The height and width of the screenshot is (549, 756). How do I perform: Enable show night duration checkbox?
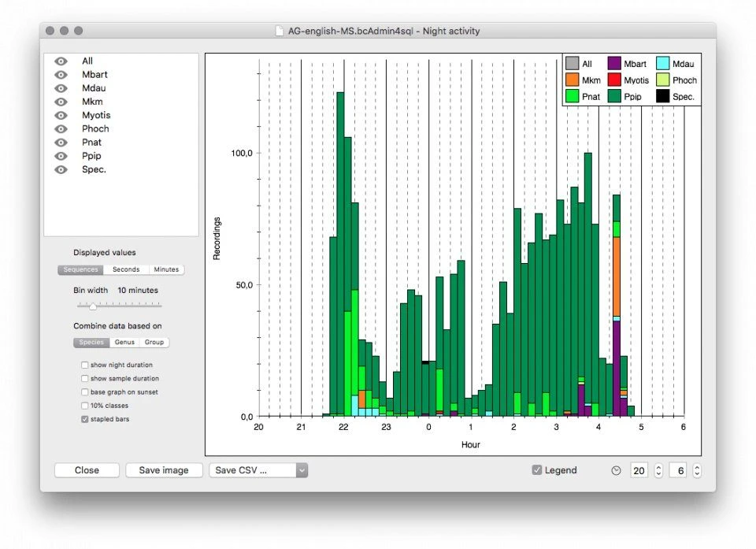(85, 365)
